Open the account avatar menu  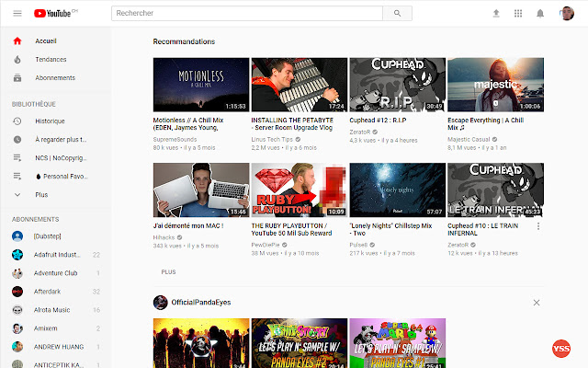tap(567, 14)
